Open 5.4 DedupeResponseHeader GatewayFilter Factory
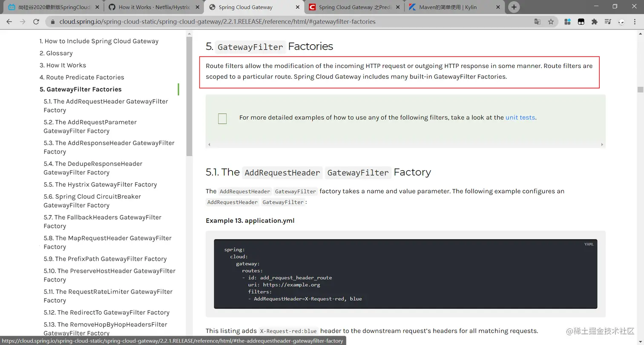The image size is (644, 345). (93, 168)
